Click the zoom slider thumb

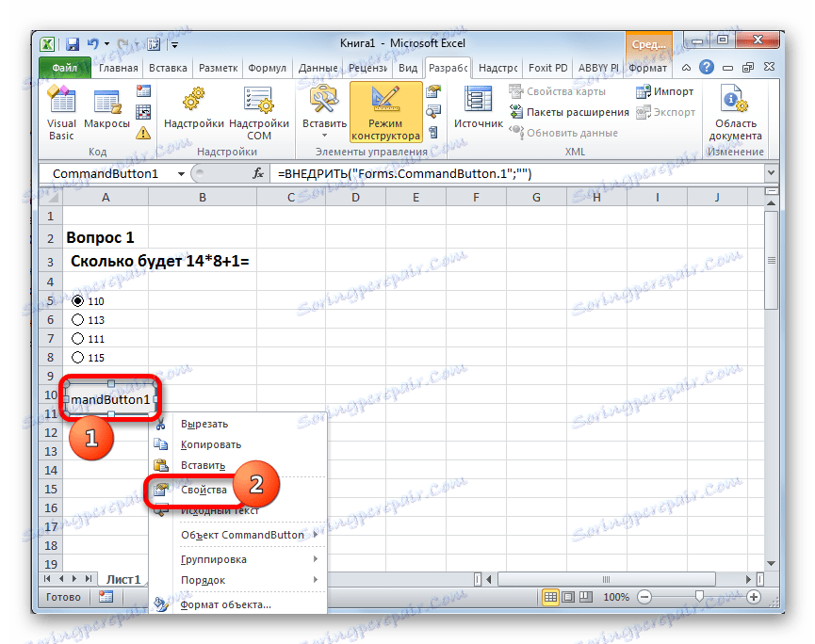[700, 596]
